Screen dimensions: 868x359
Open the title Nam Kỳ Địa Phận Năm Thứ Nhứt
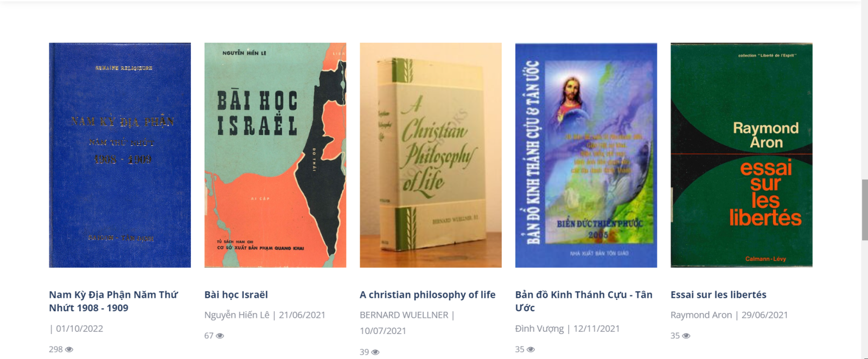pyautogui.click(x=113, y=302)
